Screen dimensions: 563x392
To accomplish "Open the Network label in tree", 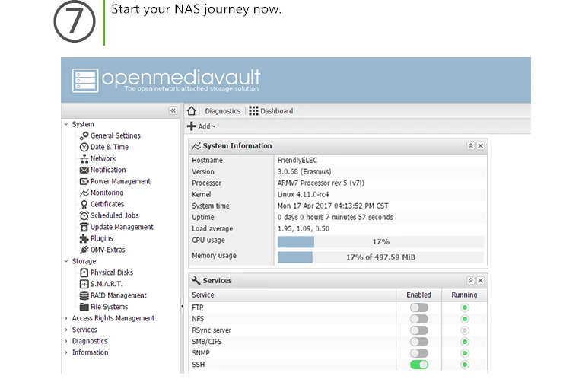I will pyautogui.click(x=103, y=158).
